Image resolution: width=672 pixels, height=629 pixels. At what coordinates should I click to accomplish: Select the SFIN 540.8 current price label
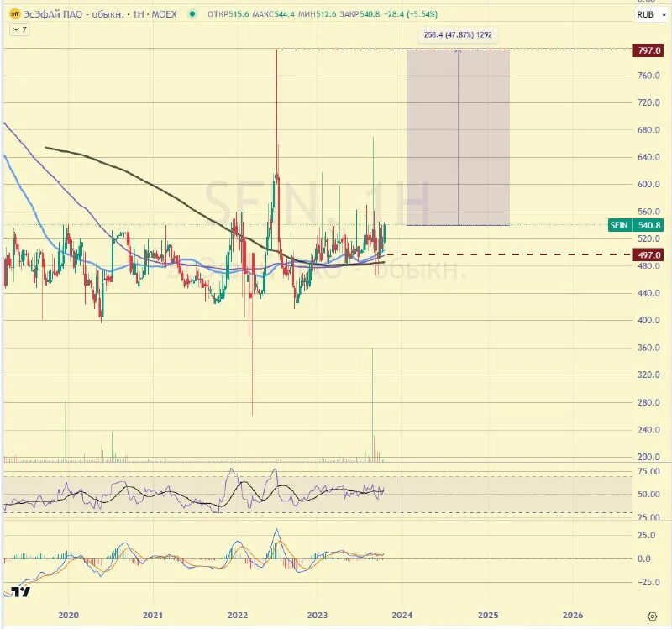point(635,225)
